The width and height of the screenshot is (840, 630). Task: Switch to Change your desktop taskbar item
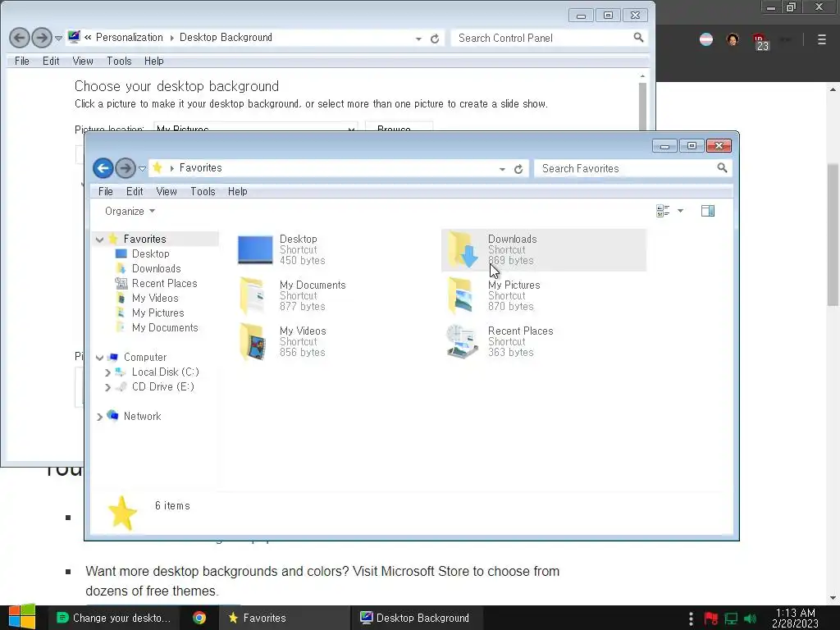[113, 618]
